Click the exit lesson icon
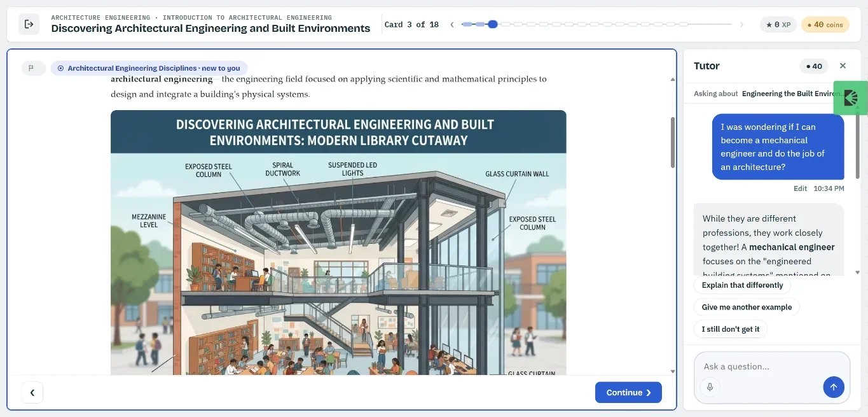This screenshot has height=417, width=868. [29, 24]
